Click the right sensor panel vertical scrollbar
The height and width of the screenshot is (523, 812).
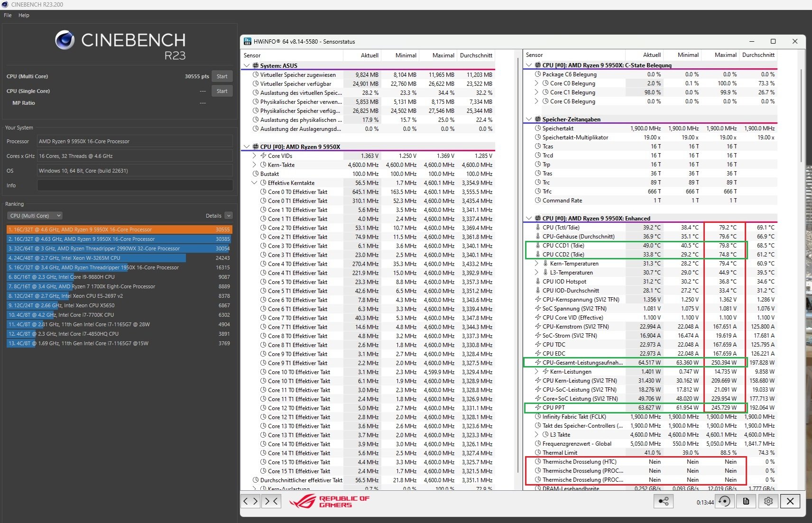coord(801,116)
